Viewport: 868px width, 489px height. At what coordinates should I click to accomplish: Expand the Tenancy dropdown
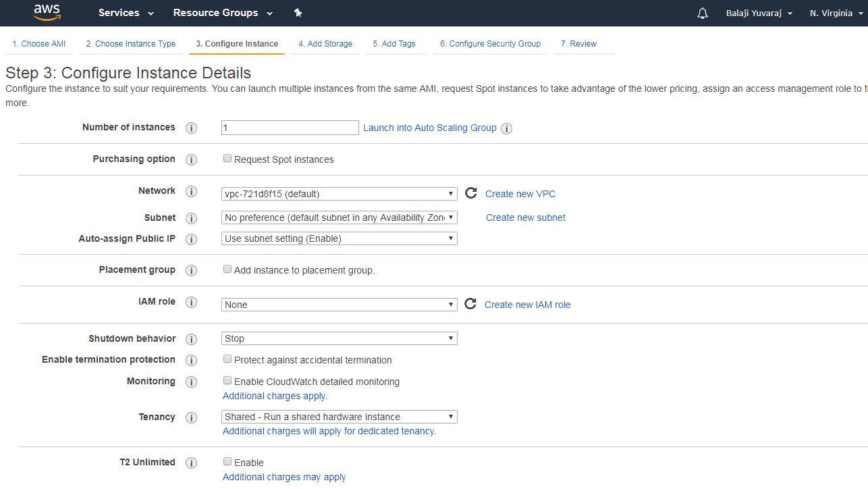(339, 417)
